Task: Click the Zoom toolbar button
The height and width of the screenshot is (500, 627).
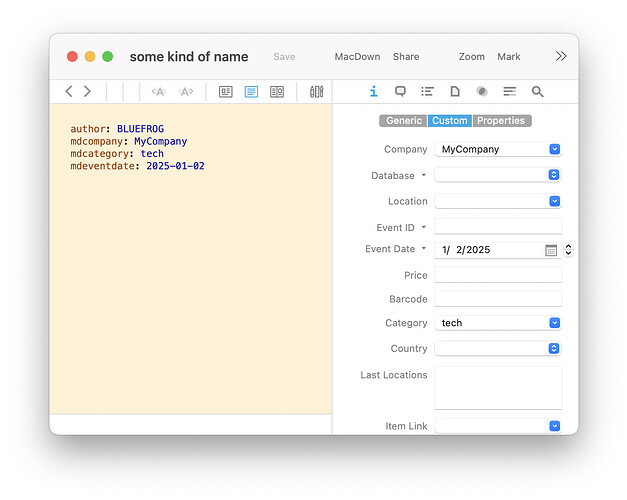Action: point(471,57)
